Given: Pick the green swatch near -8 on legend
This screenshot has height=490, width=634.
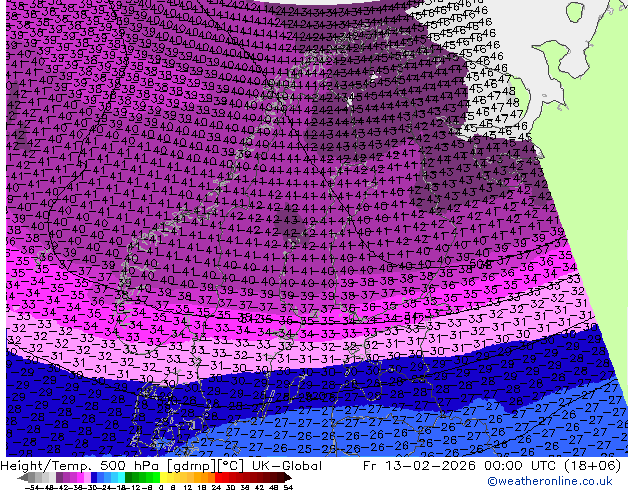Looking at the screenshot, I should (150, 477).
